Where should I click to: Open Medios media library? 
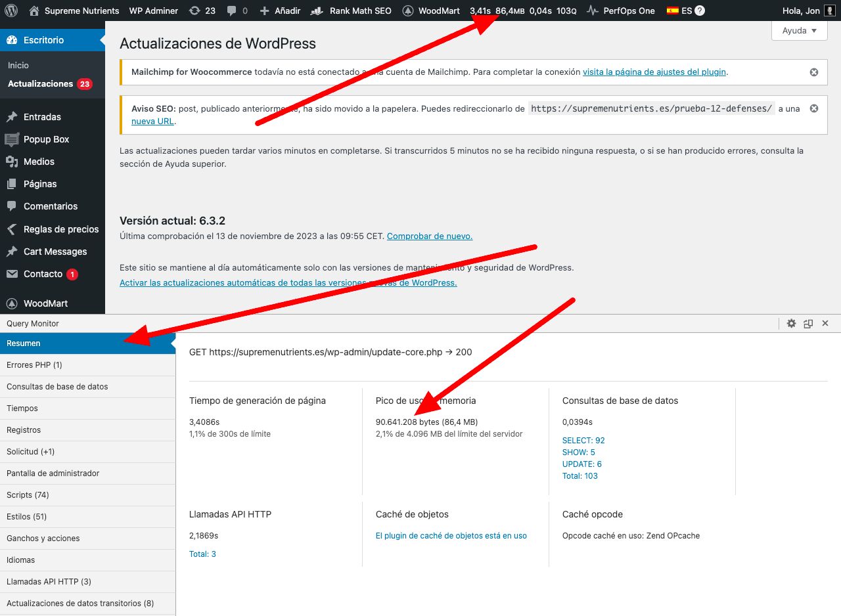click(53, 162)
